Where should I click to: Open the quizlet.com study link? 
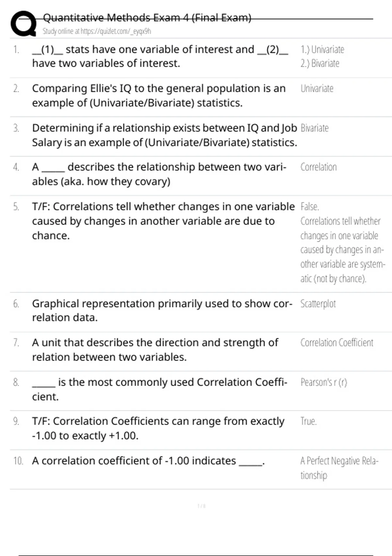tap(97, 31)
